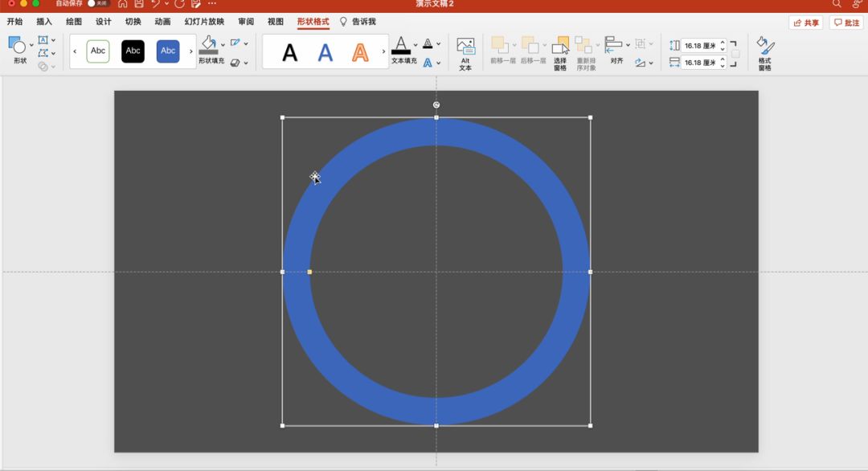
Task: Open the 幻灯片放映 tab
Action: [204, 22]
